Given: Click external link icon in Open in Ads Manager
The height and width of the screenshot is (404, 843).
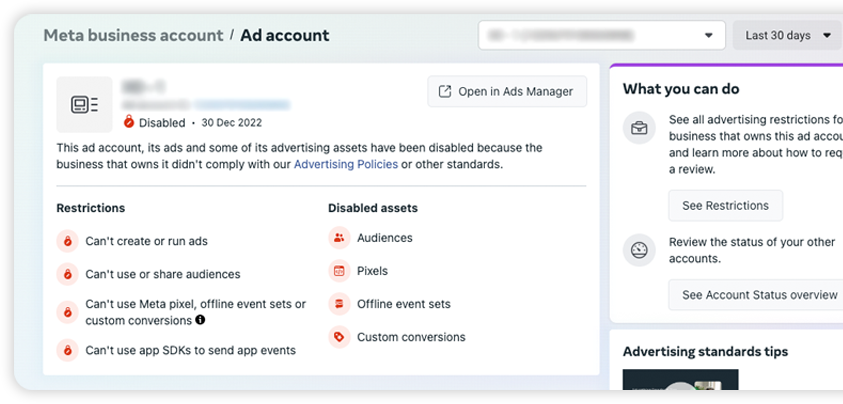Looking at the screenshot, I should (445, 91).
